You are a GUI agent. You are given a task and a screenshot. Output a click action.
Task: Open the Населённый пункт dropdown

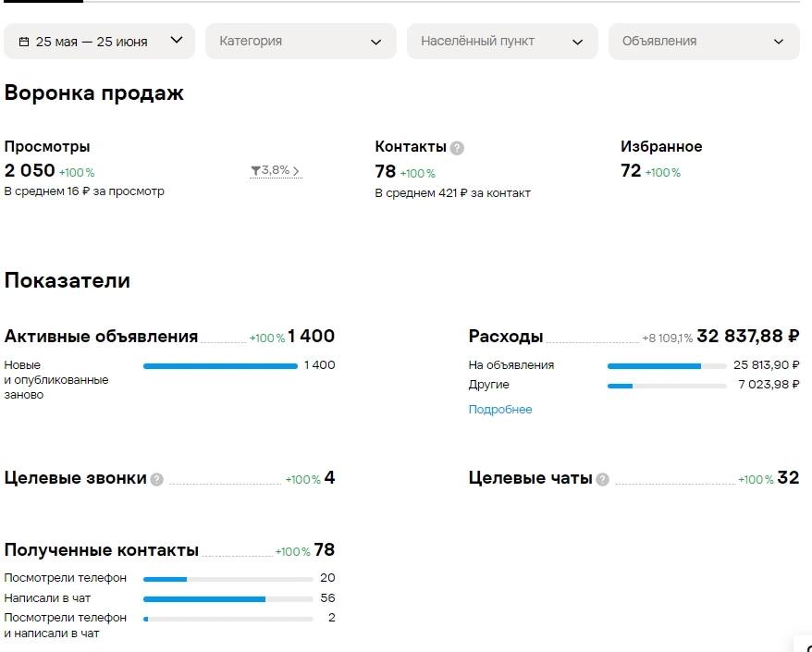pos(502,41)
